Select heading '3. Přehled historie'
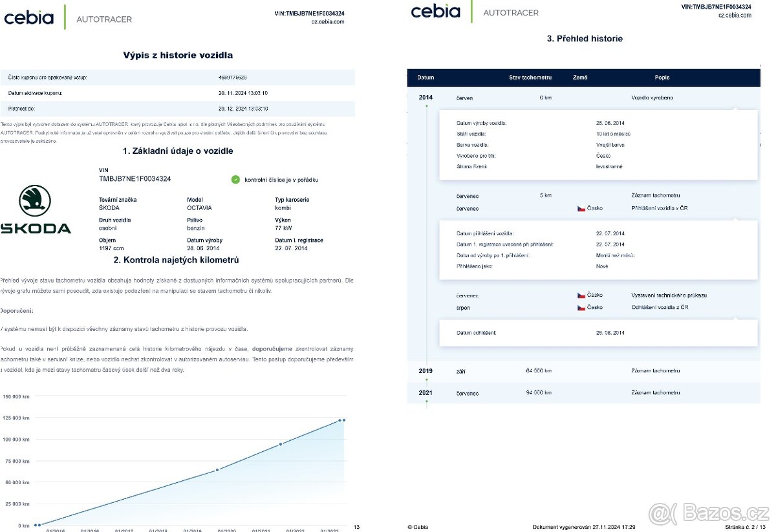Image resolution: width=776 pixels, height=532 pixels. coord(585,39)
